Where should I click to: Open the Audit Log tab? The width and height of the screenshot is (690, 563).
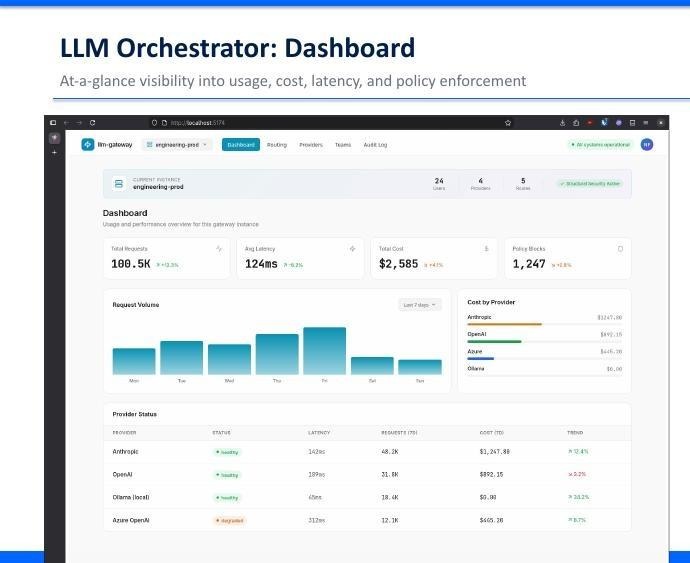pos(375,144)
